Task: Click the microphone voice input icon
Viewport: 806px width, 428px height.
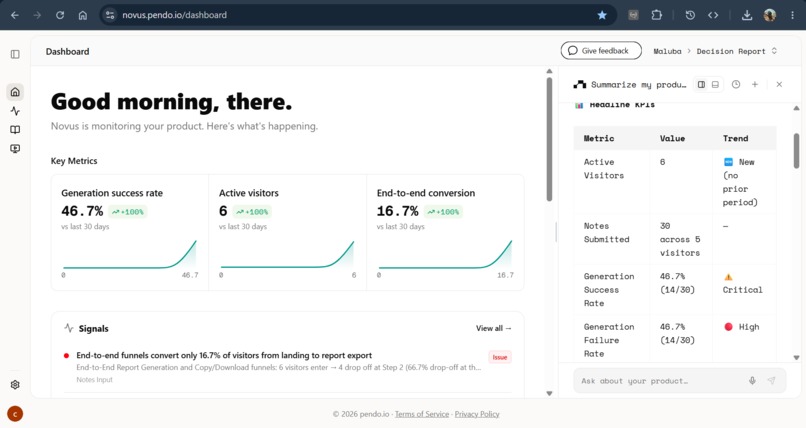Action: [x=752, y=381]
